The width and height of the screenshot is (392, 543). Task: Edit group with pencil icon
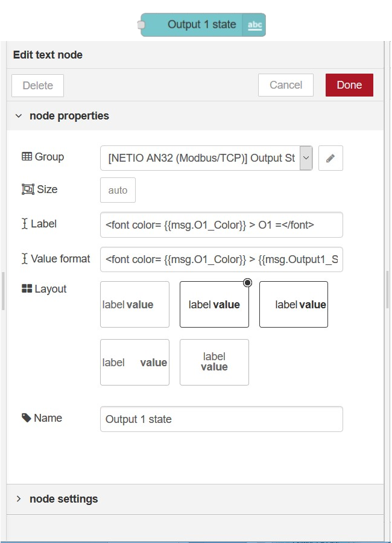click(330, 158)
